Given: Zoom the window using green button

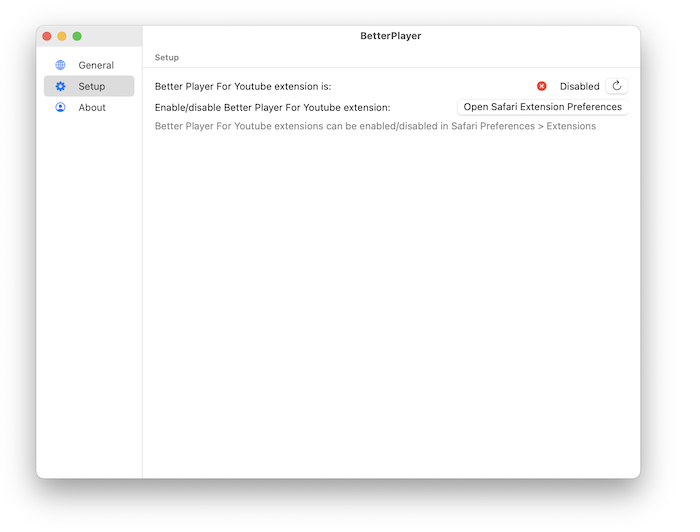Looking at the screenshot, I should 77,36.
